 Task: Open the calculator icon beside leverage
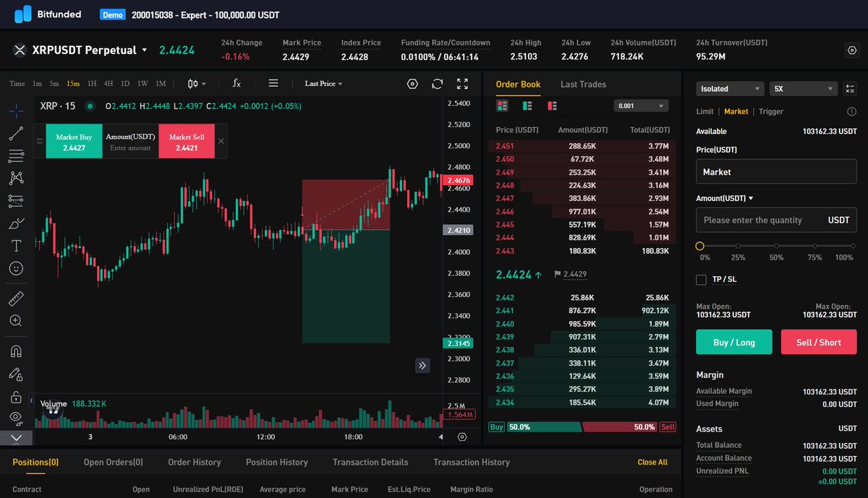point(850,89)
